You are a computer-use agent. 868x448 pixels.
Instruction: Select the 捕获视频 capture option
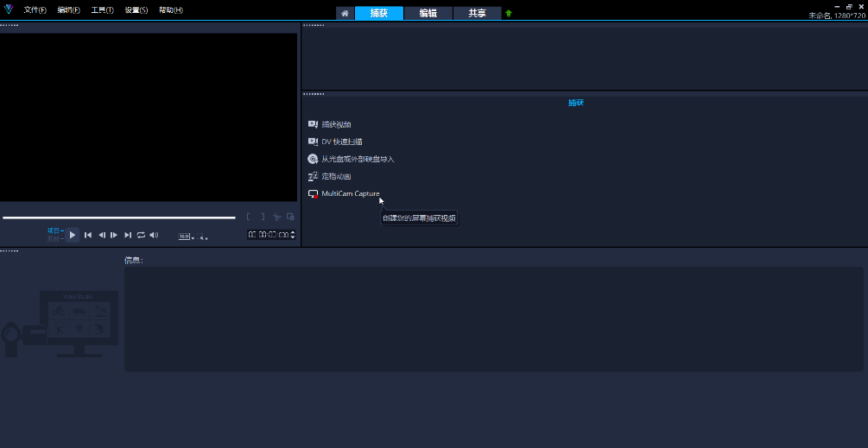336,124
